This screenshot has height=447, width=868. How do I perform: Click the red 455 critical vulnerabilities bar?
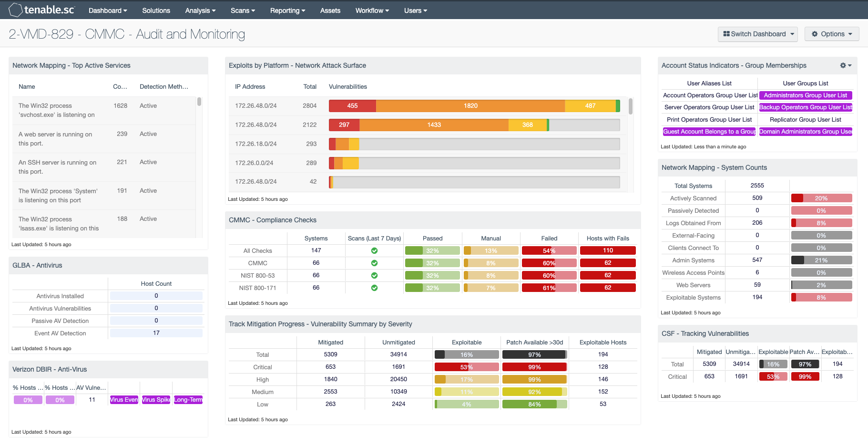click(352, 106)
